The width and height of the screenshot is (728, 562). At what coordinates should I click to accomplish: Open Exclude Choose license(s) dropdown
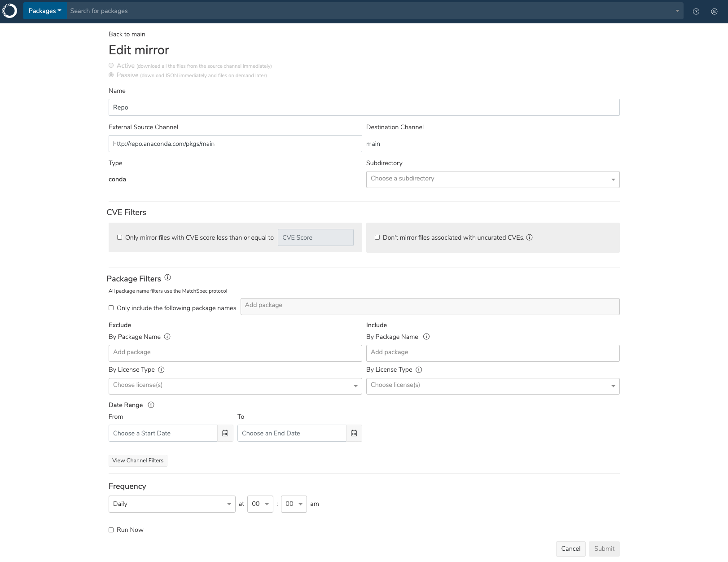point(235,386)
